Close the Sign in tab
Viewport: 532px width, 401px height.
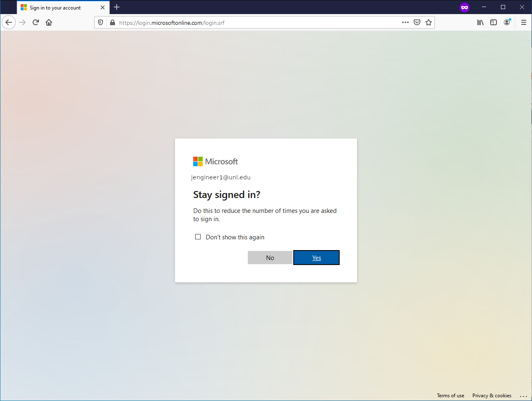103,7
